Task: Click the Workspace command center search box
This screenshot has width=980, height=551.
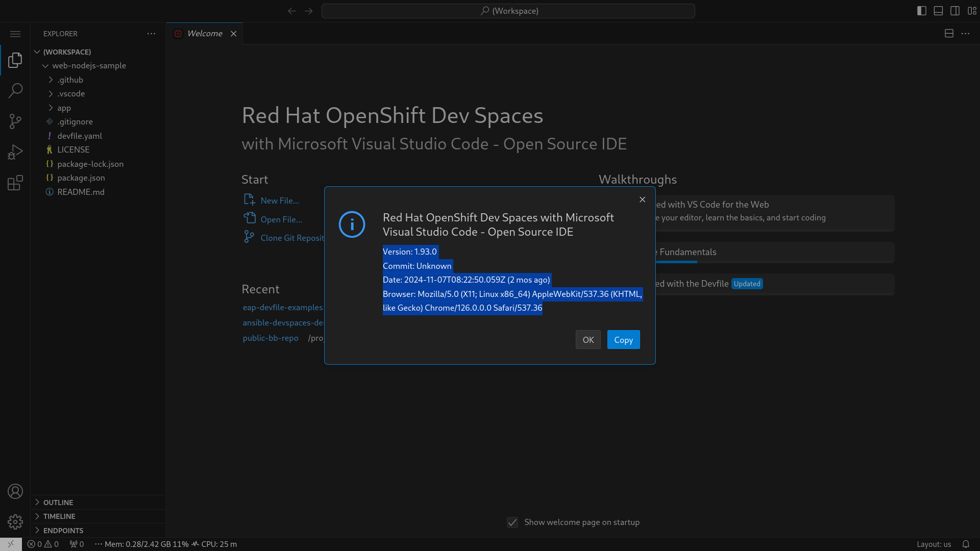Action: pyautogui.click(x=508, y=11)
